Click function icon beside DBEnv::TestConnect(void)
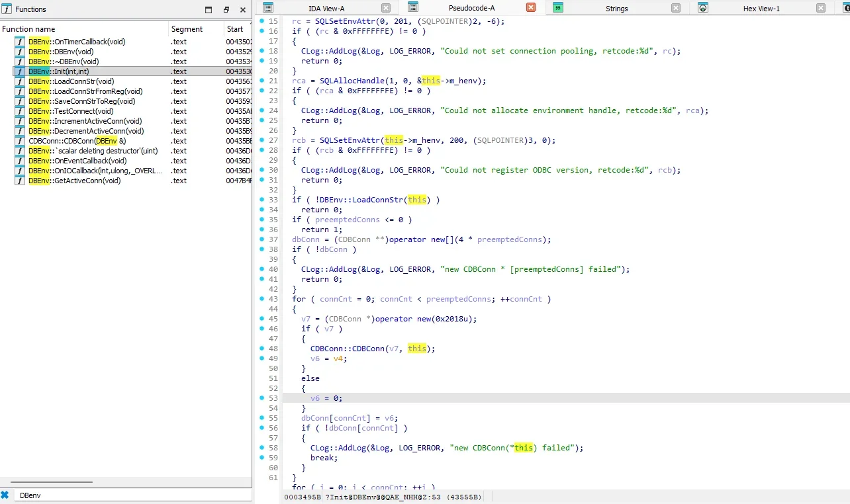Viewport: 850px width, 504px height. click(21, 111)
